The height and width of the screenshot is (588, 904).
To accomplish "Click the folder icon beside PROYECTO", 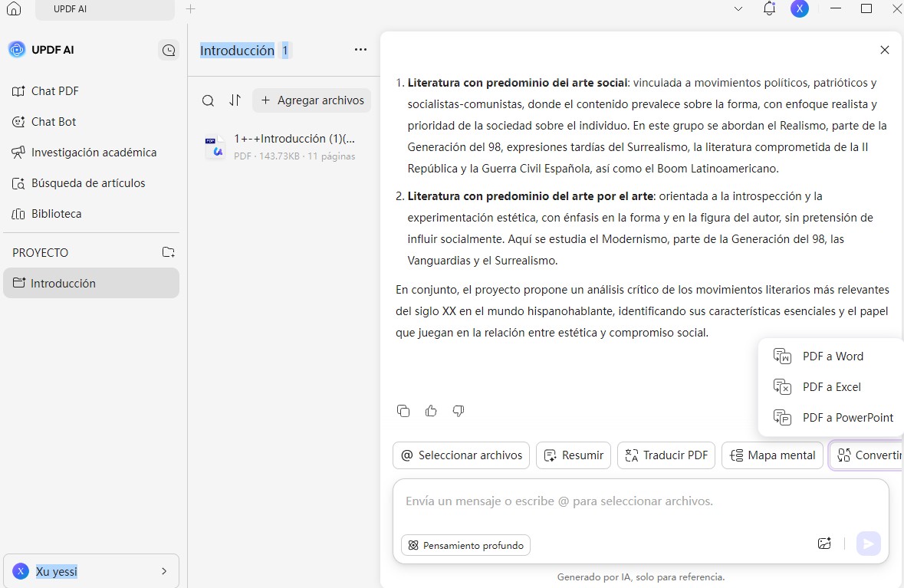I will pyautogui.click(x=168, y=251).
